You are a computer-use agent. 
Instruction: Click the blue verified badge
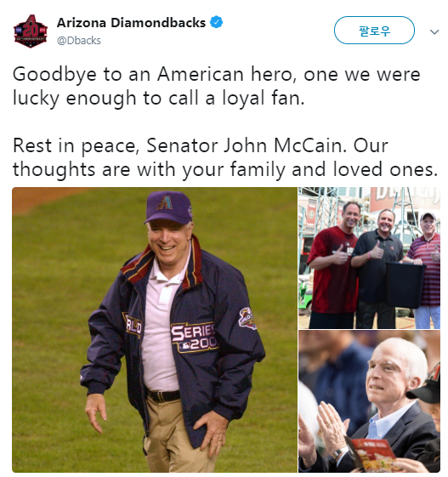[217, 22]
